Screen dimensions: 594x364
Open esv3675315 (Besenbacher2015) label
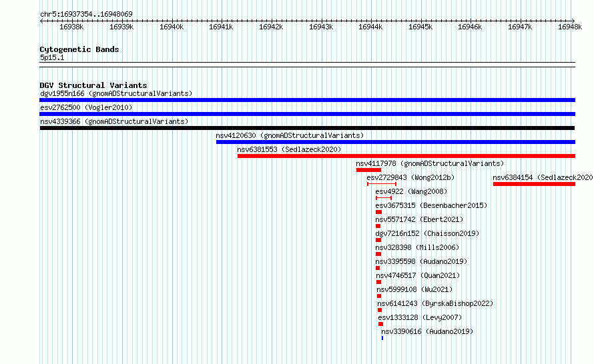[x=431, y=205]
